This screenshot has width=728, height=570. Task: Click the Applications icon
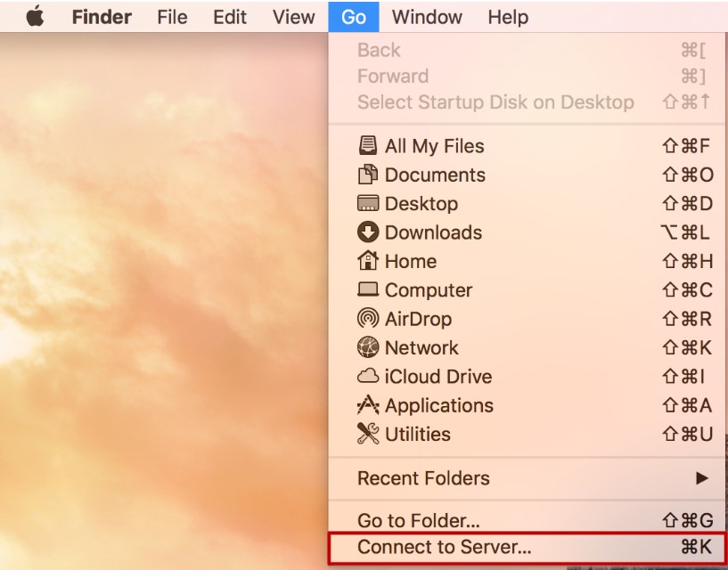(368, 404)
